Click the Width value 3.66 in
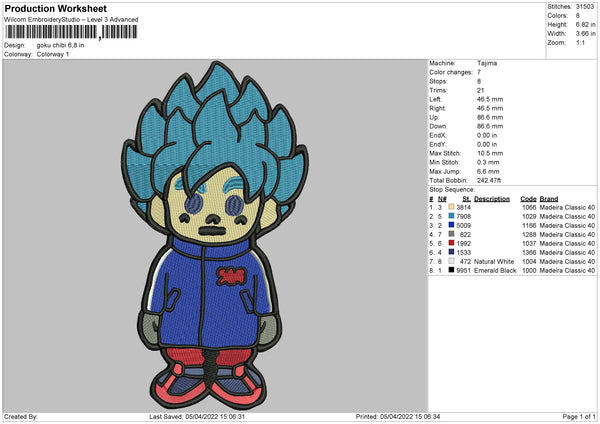The image size is (600, 424). [585, 34]
